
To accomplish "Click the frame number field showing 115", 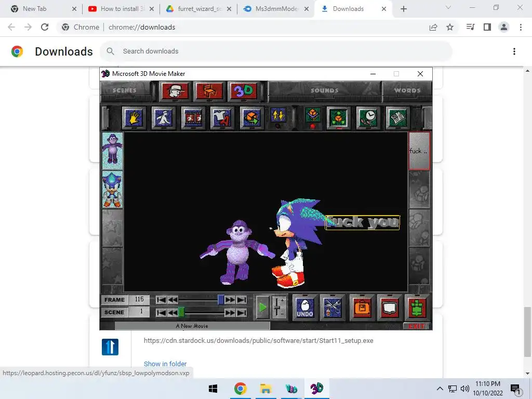I will coord(139,299).
